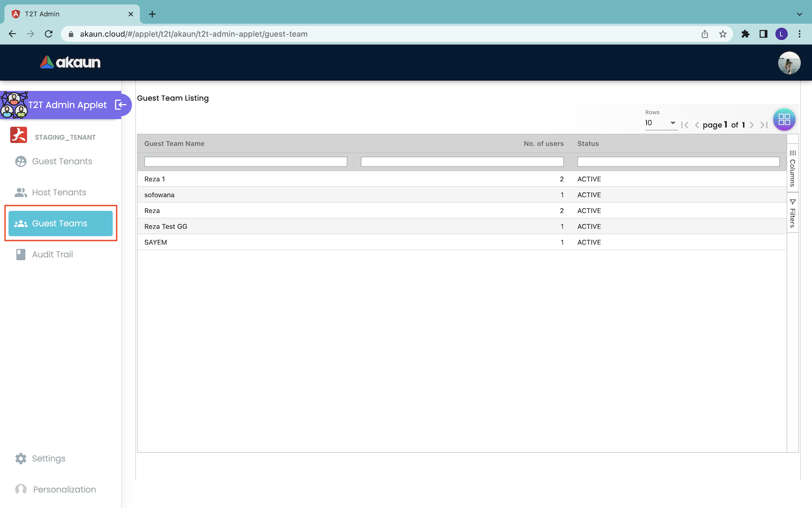
Task: Go to next page of listing
Action: (x=752, y=125)
